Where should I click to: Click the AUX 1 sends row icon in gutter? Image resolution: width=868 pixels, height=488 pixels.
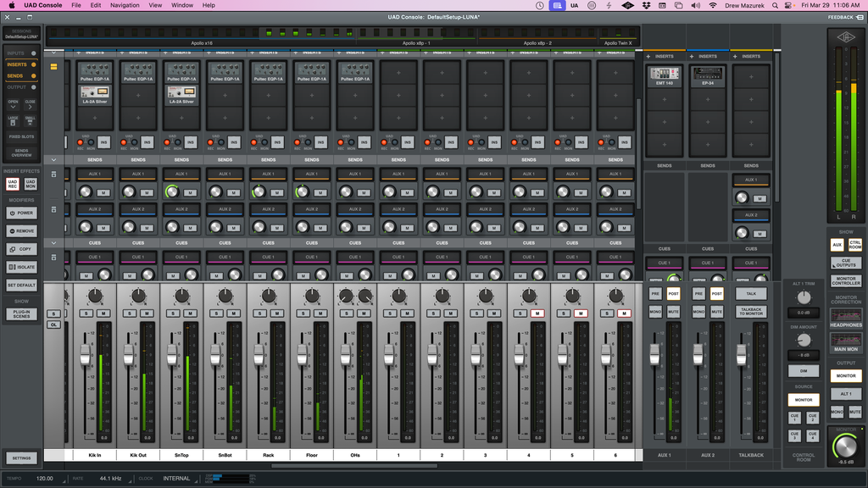[x=53, y=175]
